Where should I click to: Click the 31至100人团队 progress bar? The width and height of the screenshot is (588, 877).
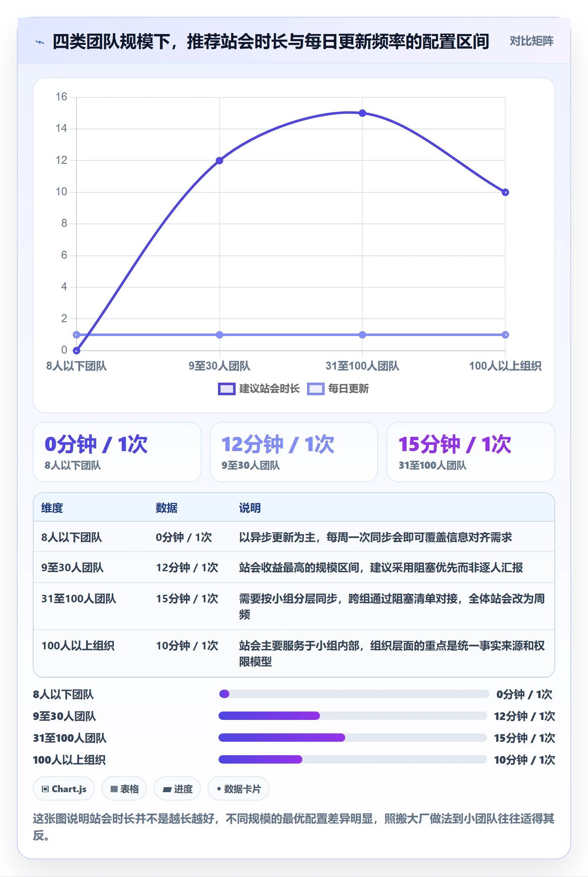tap(353, 738)
